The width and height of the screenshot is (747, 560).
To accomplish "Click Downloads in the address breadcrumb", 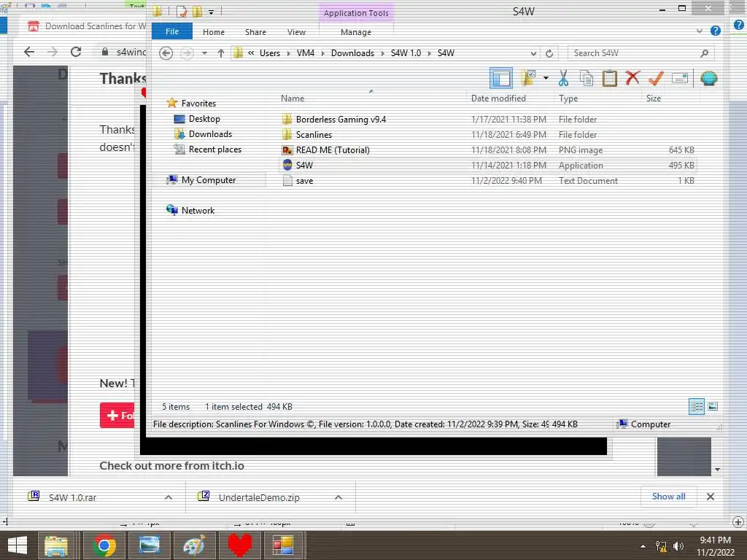I will [352, 52].
